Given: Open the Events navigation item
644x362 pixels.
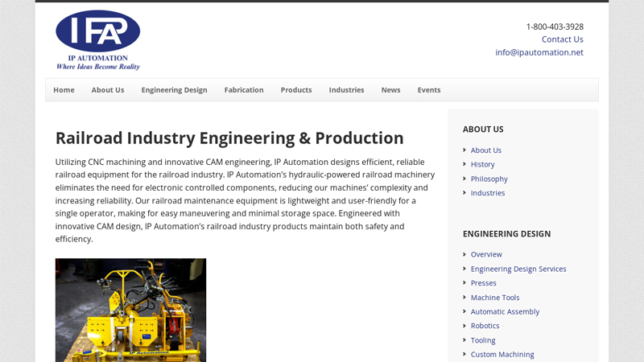Looking at the screenshot, I should coord(429,90).
